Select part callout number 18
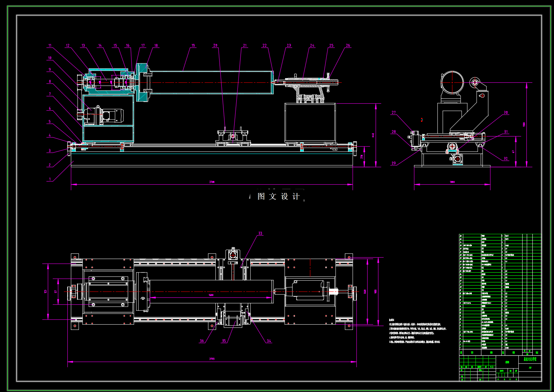This screenshot has width=554, height=392. (x=156, y=46)
